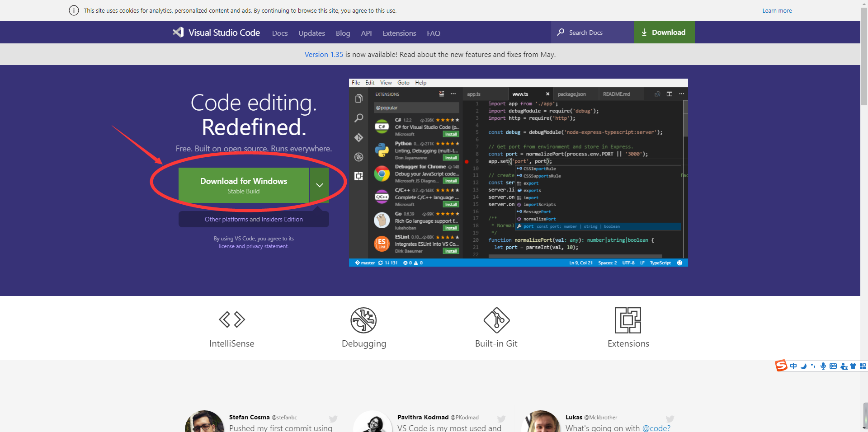Click the Learn more cookie link
868x432 pixels.
(x=777, y=10)
